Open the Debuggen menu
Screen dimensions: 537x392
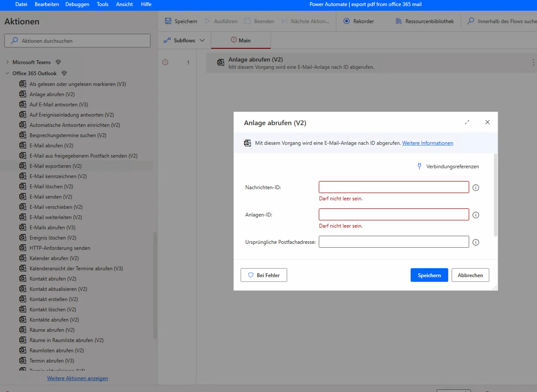click(x=77, y=4)
